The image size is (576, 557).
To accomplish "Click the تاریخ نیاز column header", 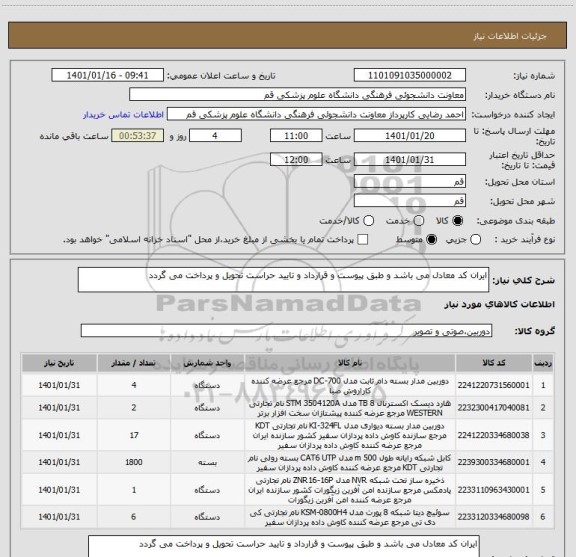I will [x=59, y=363].
